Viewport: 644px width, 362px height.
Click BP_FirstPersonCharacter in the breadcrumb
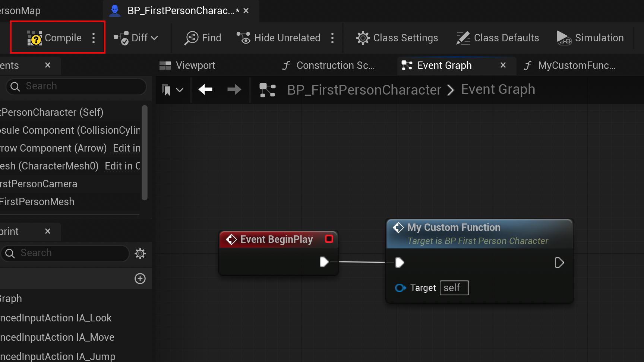click(x=364, y=89)
